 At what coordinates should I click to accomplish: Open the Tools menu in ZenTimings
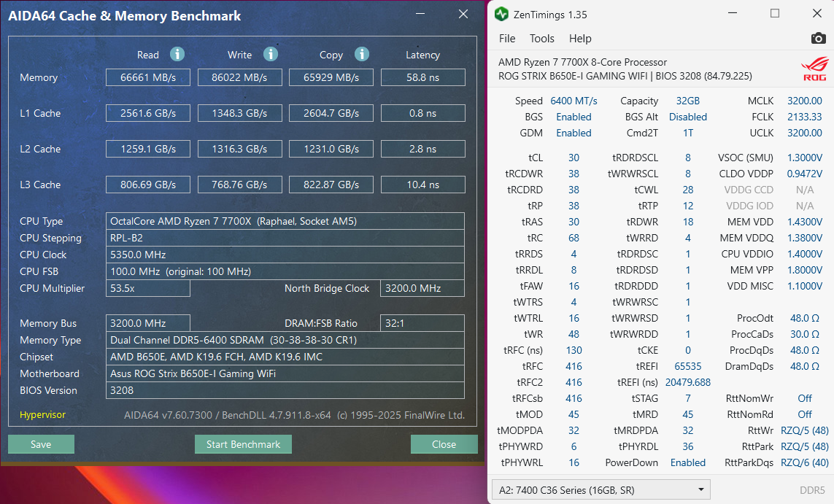click(541, 38)
